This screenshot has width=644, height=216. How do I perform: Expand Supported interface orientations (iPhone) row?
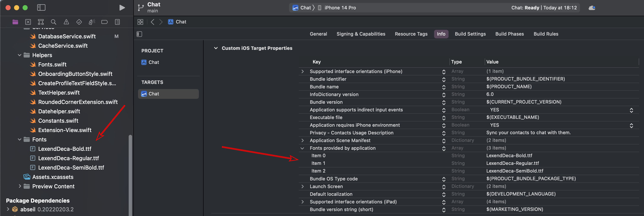tap(302, 71)
